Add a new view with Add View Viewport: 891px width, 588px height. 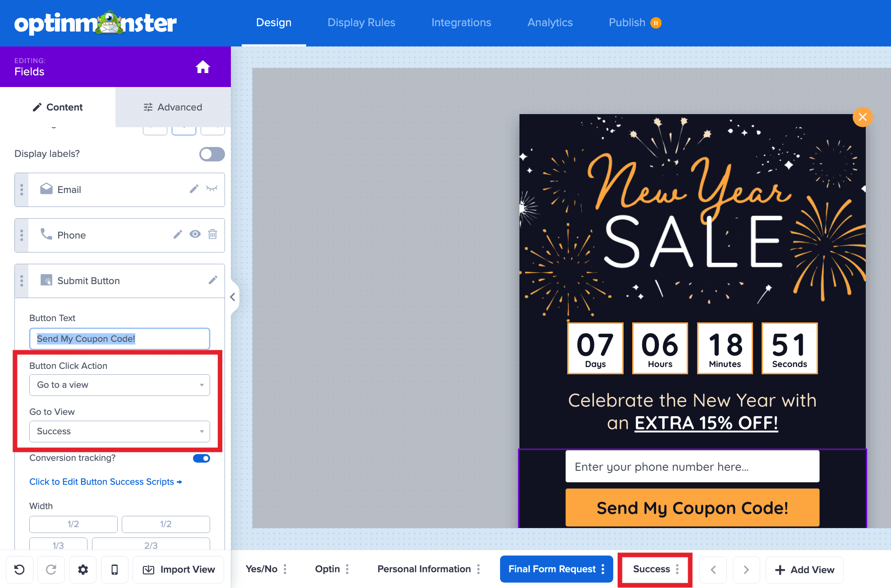[x=804, y=569]
